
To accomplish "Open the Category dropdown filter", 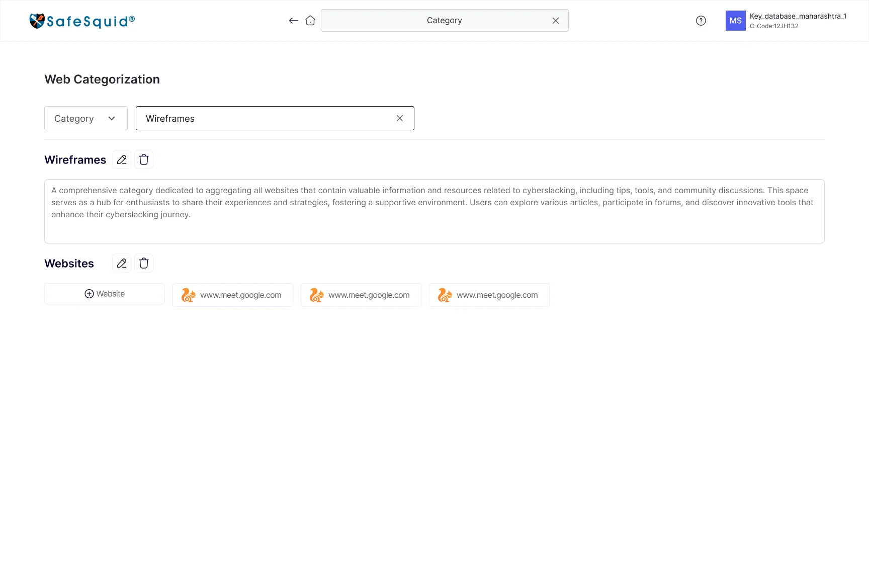I will 86,118.
